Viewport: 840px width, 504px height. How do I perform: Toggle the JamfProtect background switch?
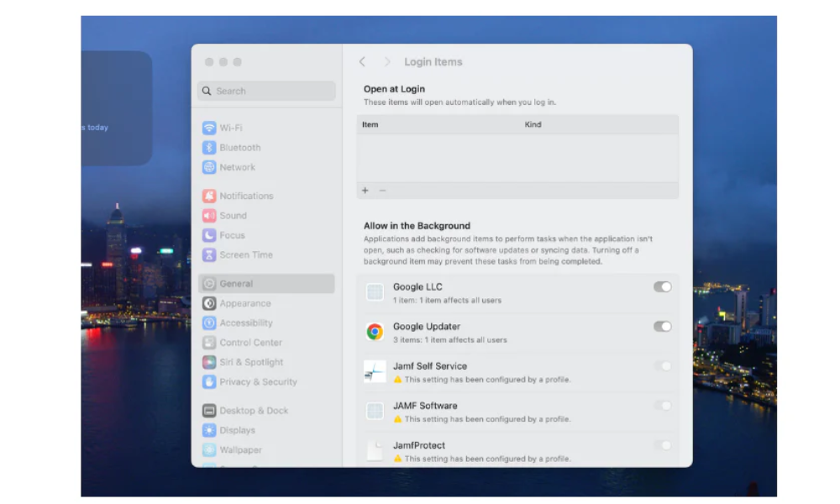[x=663, y=445]
